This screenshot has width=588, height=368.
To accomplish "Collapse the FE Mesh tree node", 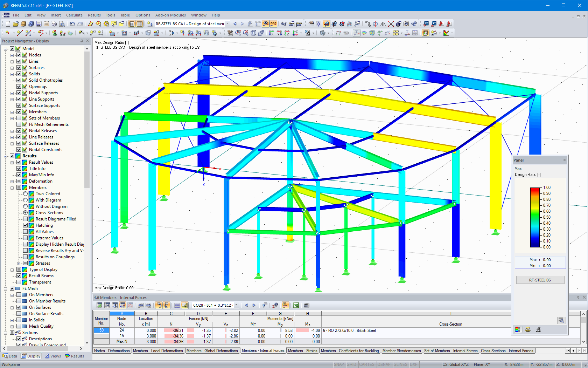I will coord(6,288).
